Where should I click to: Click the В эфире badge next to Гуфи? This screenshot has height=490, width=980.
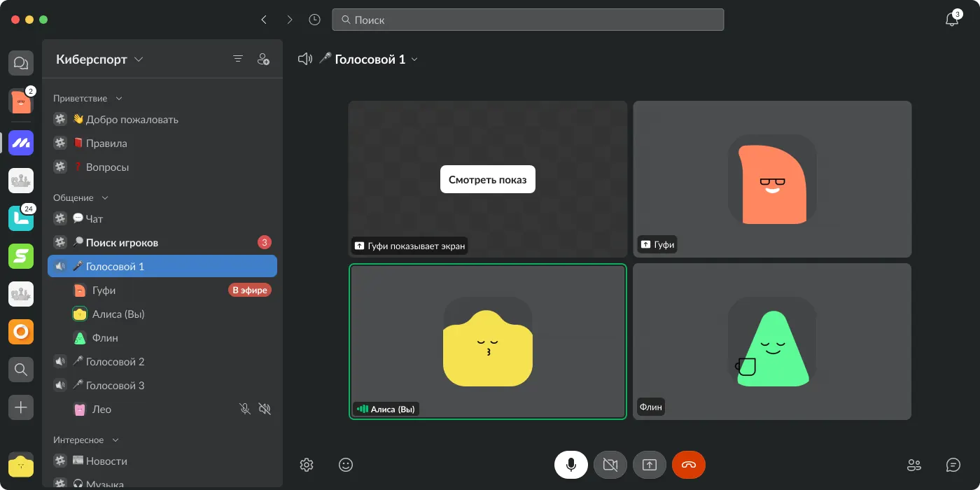click(250, 290)
